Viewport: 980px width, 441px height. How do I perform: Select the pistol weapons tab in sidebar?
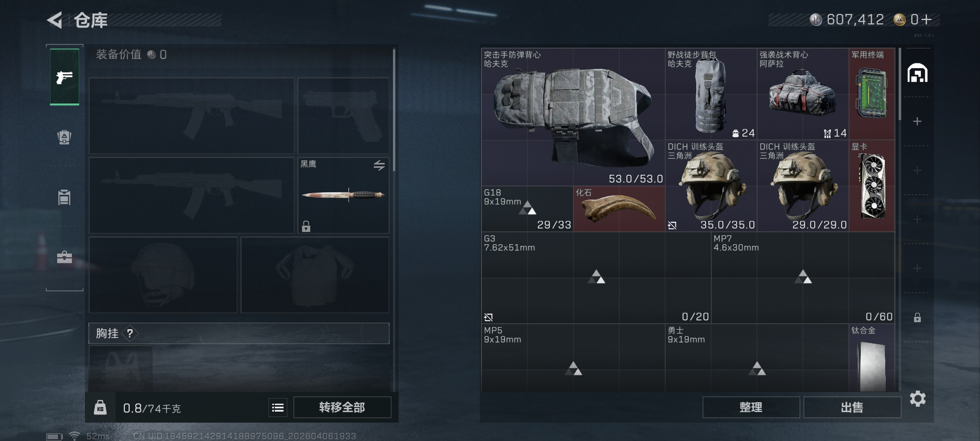point(65,77)
